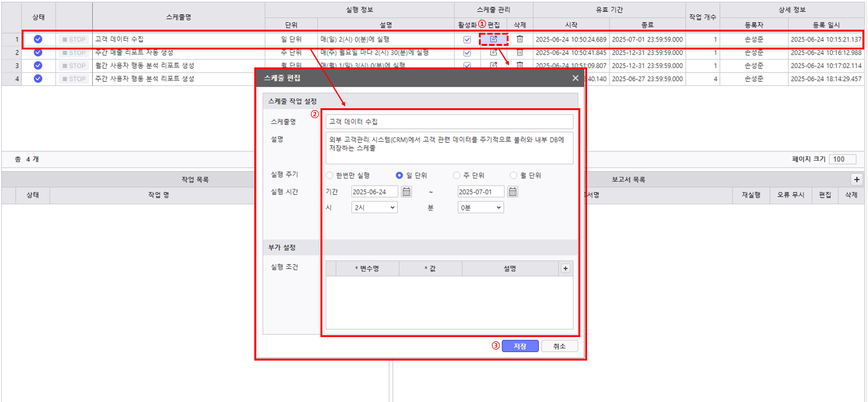The width and height of the screenshot is (868, 402).
Task: Click the delete trash icon in the first row
Action: click(x=520, y=39)
